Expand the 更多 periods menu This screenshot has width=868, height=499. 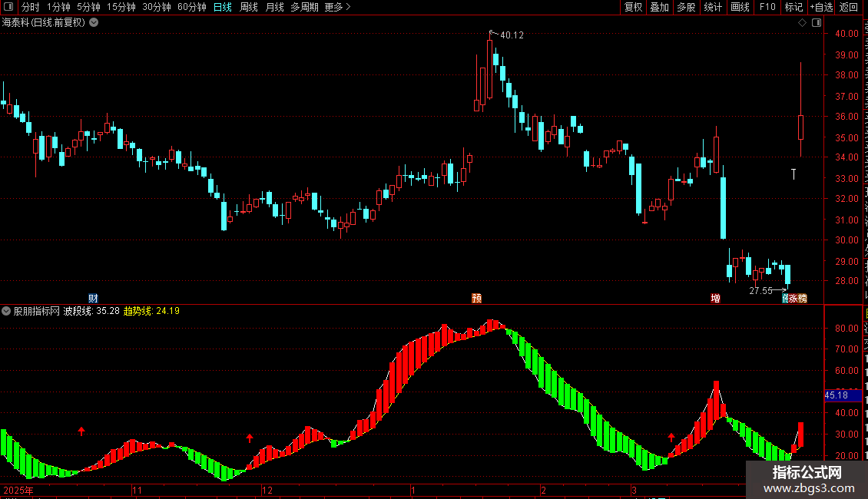pyautogui.click(x=338, y=7)
